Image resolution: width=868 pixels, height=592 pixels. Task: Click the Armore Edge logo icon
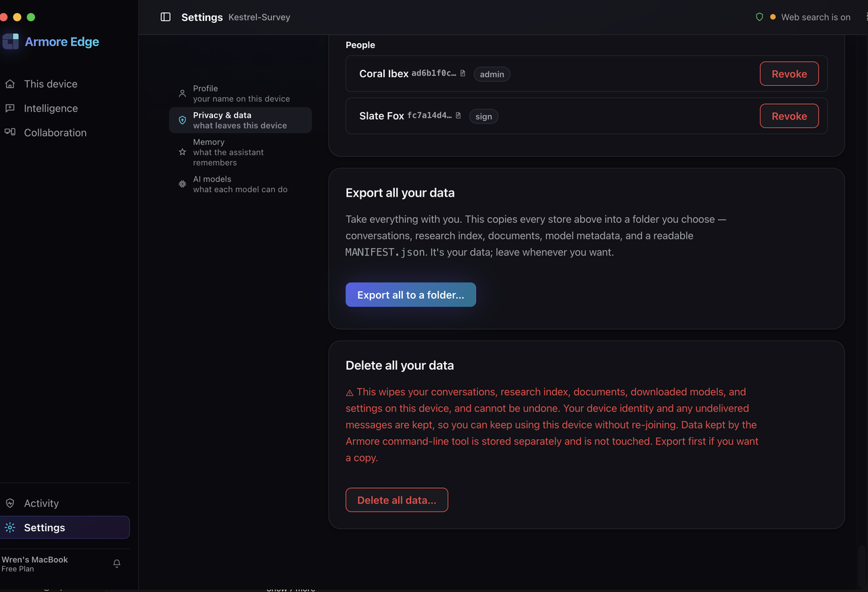click(10, 41)
